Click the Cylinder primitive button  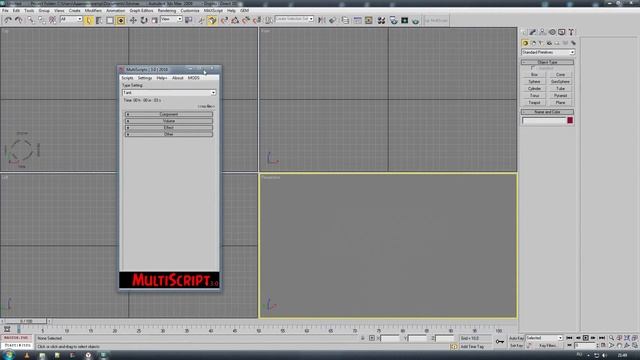tap(534, 89)
